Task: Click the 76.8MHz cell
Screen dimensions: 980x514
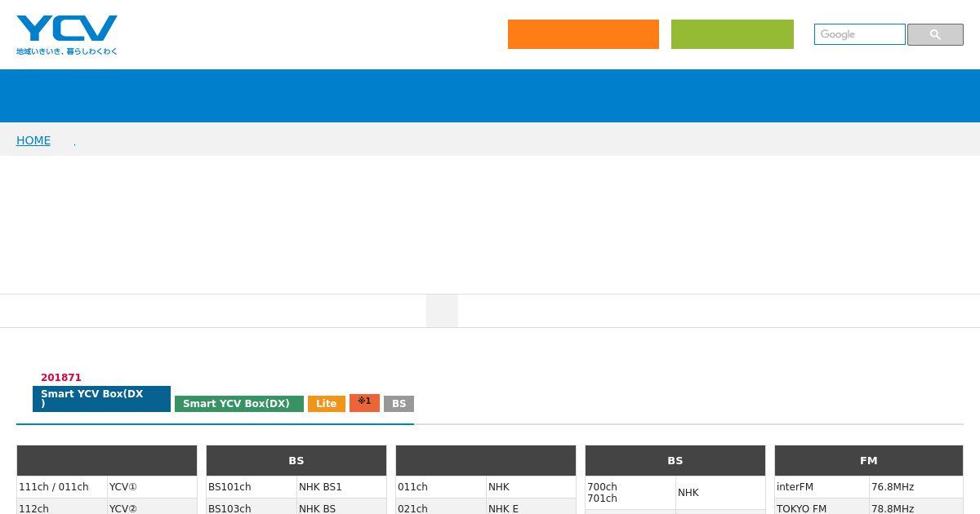Action: pos(916,487)
